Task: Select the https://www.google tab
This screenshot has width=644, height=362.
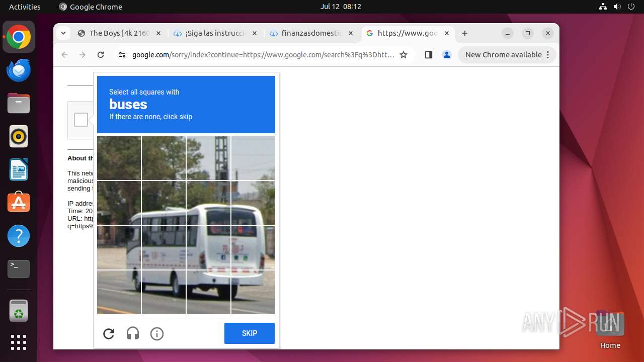Action: (408, 33)
